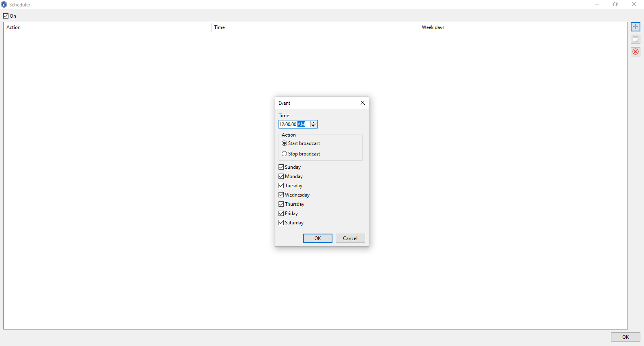Click the add event plus icon
Image resolution: width=644 pixels, height=346 pixels.
coord(636,27)
